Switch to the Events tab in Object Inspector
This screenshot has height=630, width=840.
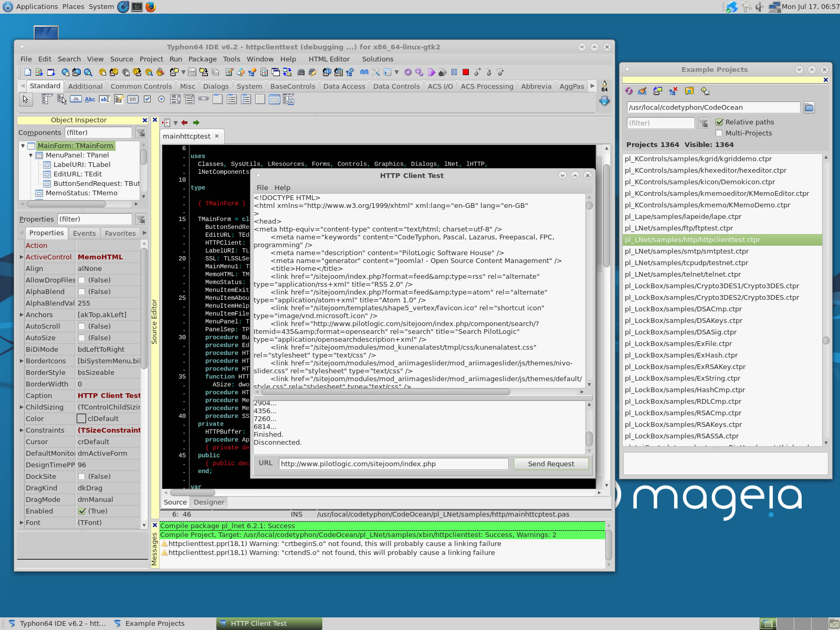click(84, 233)
